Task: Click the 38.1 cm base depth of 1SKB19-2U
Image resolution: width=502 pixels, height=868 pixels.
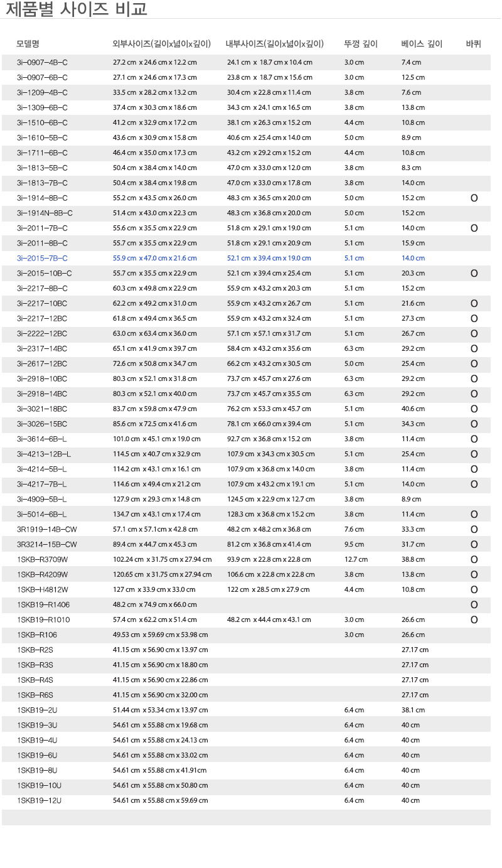Action: point(413,710)
